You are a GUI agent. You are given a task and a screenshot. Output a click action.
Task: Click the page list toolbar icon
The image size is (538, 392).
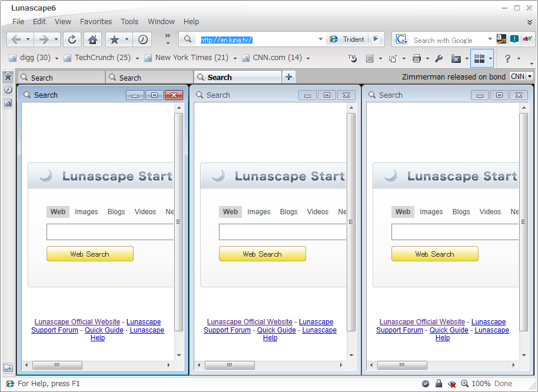tap(370, 59)
